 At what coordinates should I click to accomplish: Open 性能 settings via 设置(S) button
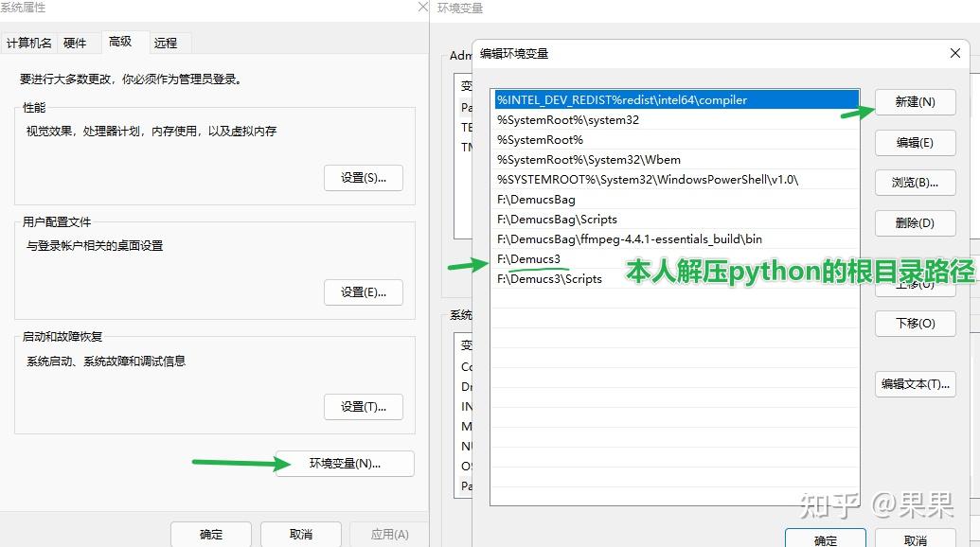click(x=364, y=178)
